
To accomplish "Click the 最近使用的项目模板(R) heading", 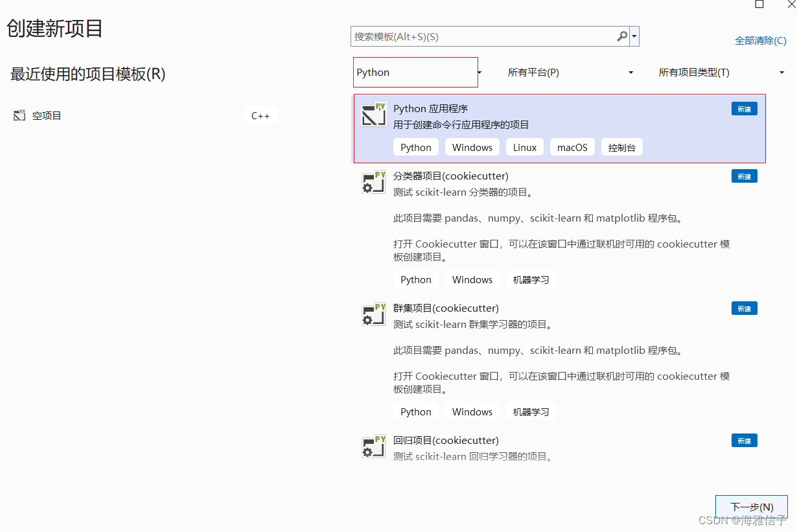I will (88, 74).
